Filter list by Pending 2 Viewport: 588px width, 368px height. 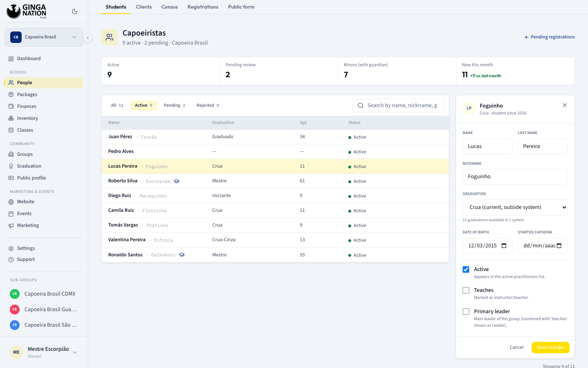174,105
